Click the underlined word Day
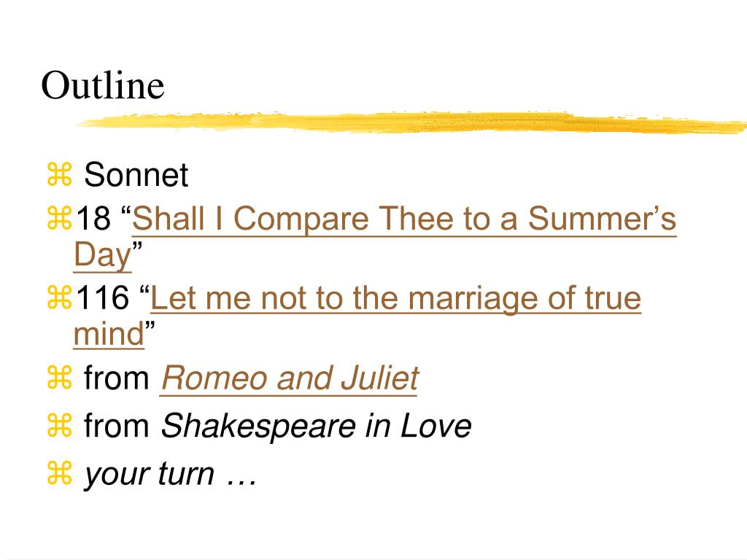This screenshot has width=747, height=560. click(x=102, y=256)
